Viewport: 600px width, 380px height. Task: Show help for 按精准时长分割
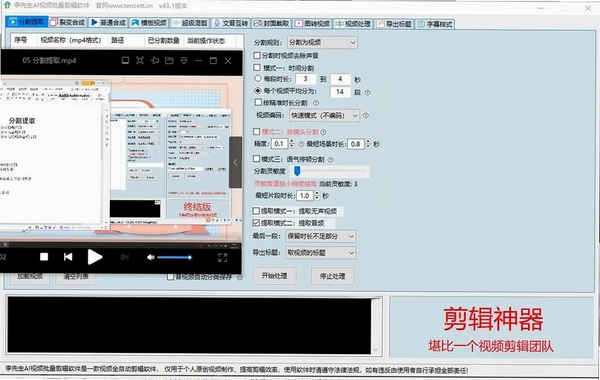click(x=316, y=103)
